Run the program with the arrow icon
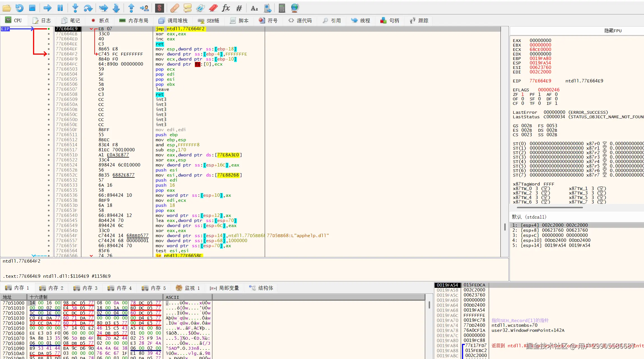 47,8
